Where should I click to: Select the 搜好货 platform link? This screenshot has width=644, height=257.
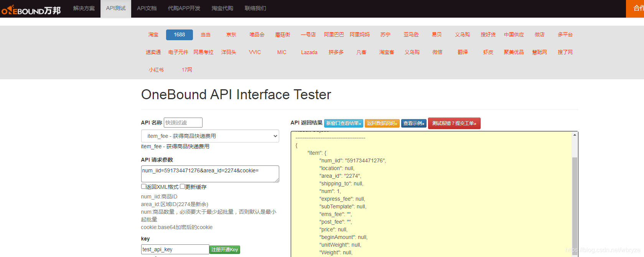[x=488, y=34]
